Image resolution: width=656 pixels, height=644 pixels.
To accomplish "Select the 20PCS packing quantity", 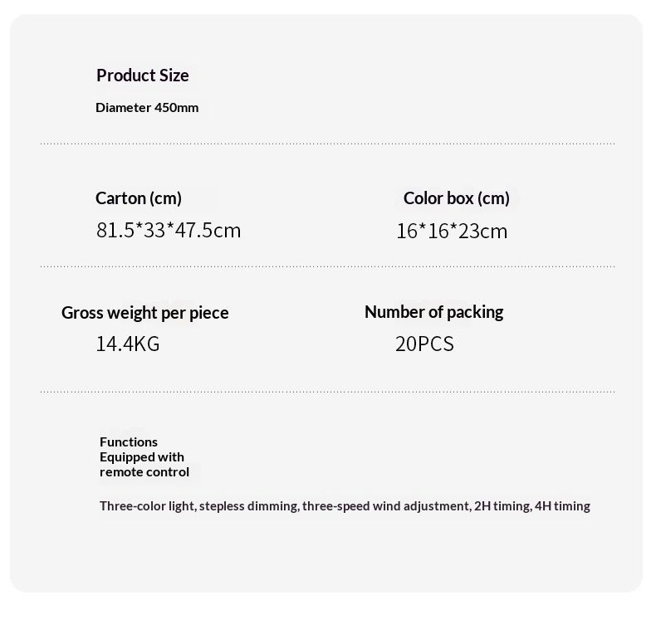I will pos(424,344).
